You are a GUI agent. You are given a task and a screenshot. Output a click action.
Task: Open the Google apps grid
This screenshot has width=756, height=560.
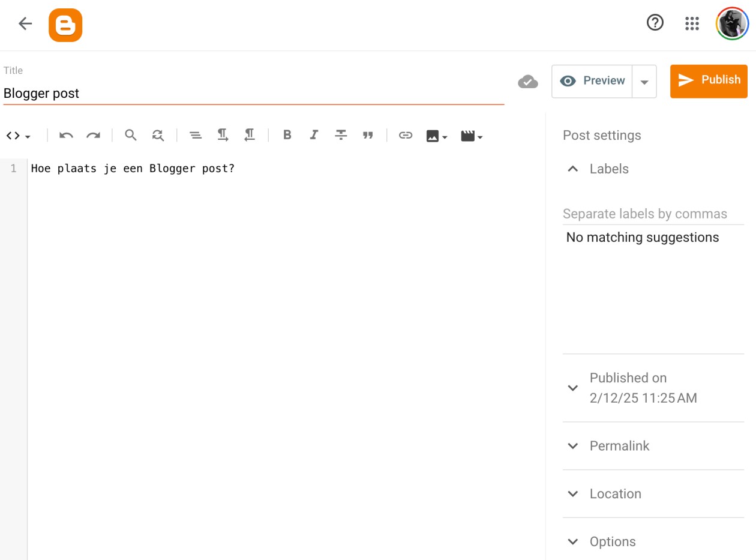pos(692,23)
